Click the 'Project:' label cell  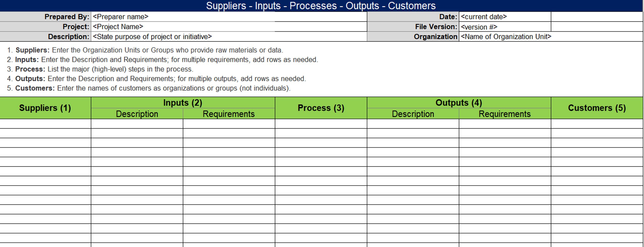(45, 27)
